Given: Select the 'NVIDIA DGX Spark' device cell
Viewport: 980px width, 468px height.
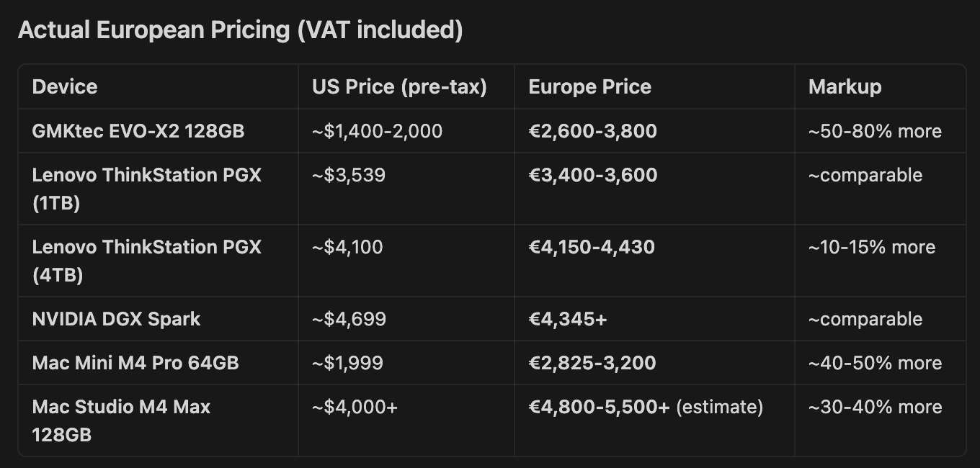Looking at the screenshot, I should (116, 319).
